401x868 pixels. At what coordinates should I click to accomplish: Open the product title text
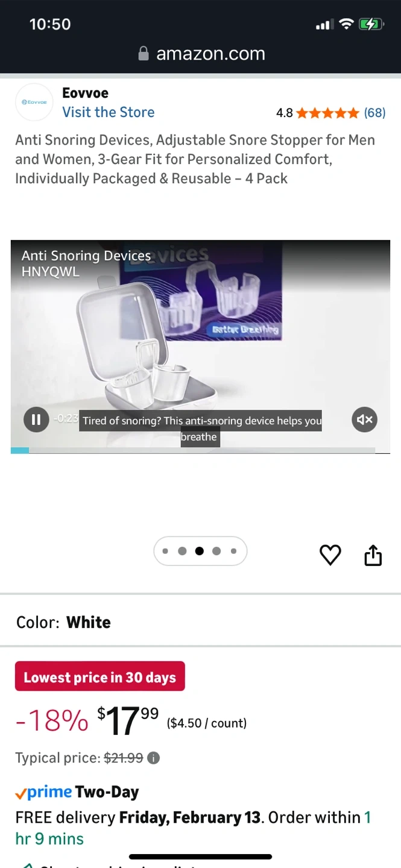195,159
